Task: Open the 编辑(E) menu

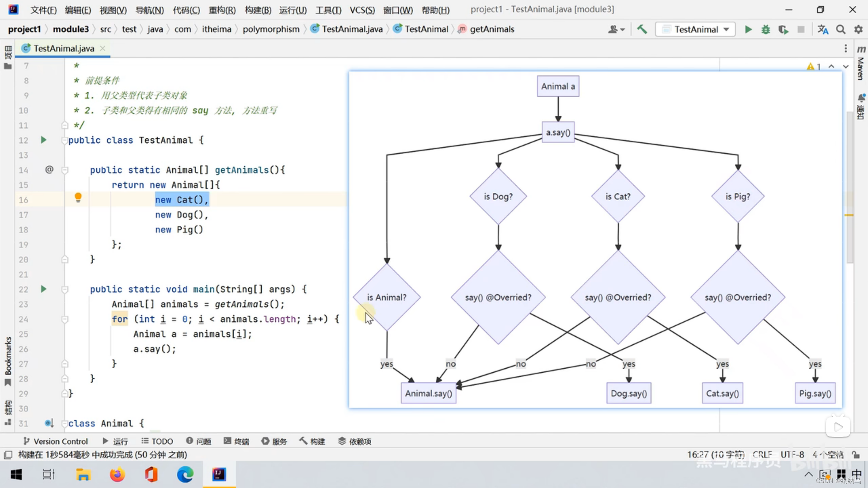Action: (78, 10)
